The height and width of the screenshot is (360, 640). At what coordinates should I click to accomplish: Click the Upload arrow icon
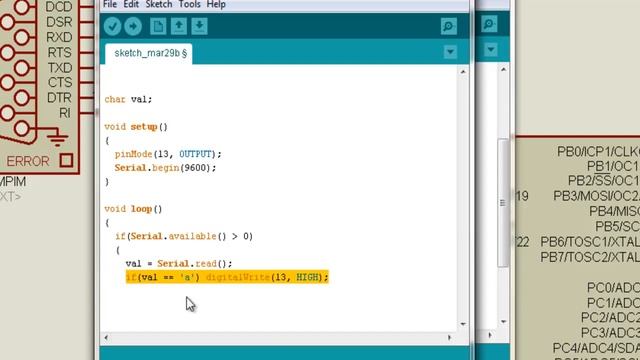click(133, 27)
